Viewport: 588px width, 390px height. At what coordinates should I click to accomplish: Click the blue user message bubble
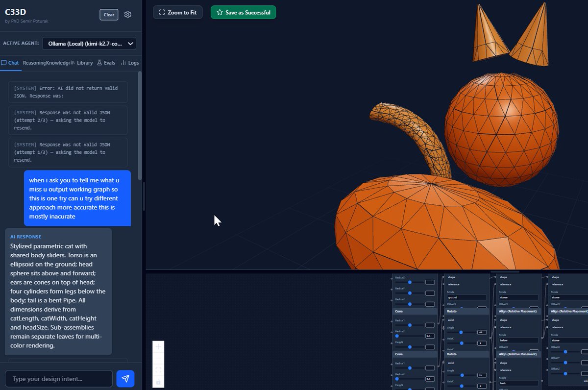[x=77, y=198]
